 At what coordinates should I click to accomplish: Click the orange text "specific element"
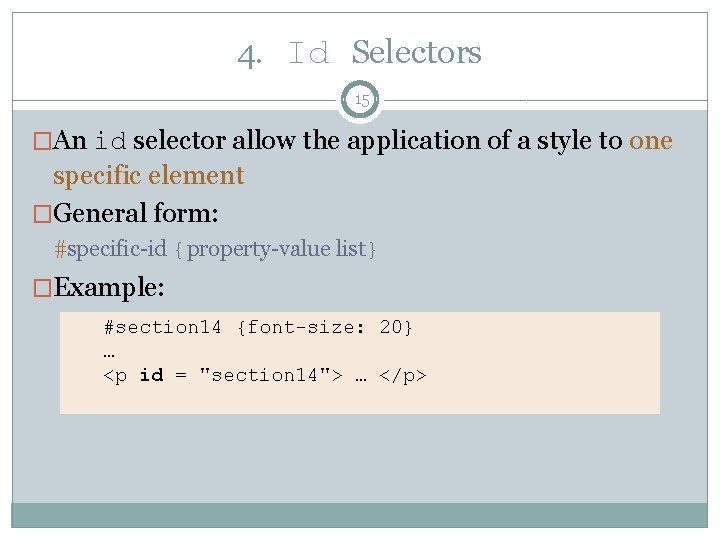point(148,176)
